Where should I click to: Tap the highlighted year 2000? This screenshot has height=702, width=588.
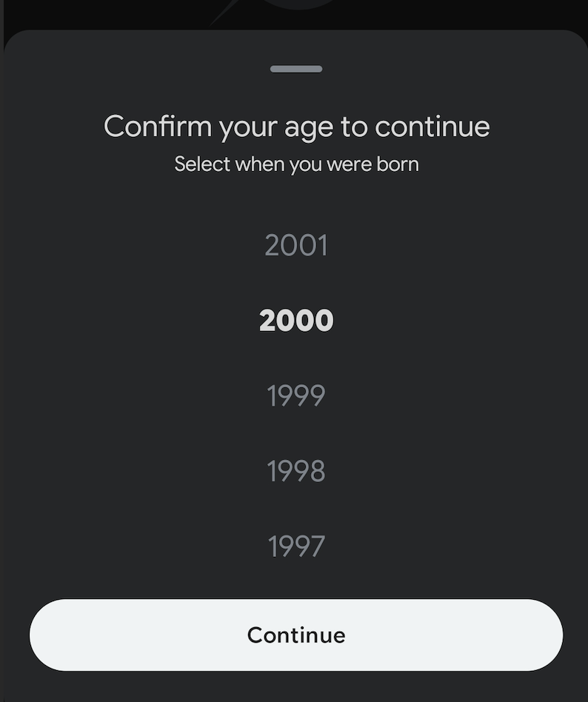click(296, 321)
